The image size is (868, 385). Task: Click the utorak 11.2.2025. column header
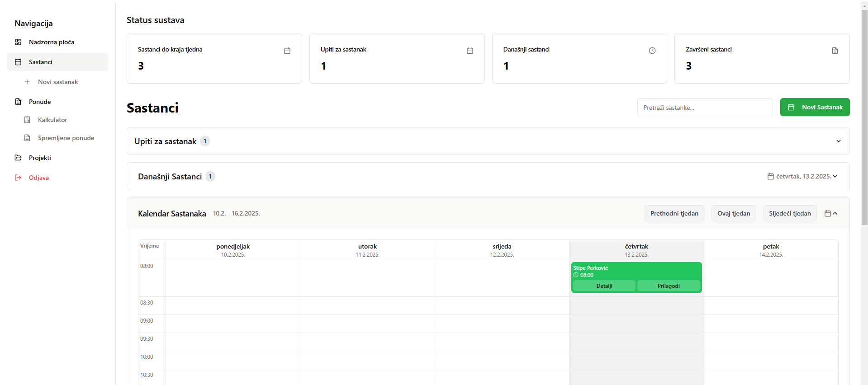pos(367,250)
